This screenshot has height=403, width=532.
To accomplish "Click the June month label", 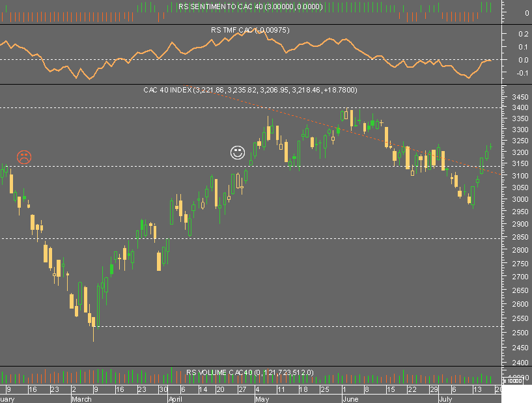I will (x=350, y=399).
